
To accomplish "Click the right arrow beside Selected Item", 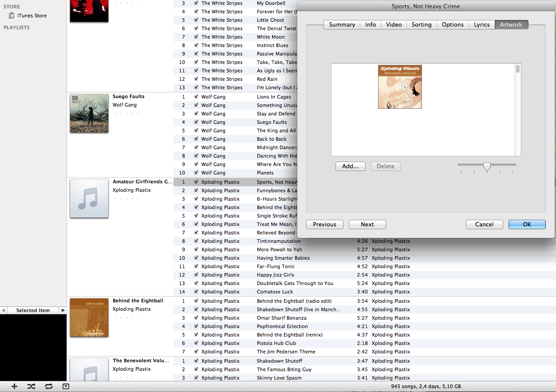I will coord(63,310).
